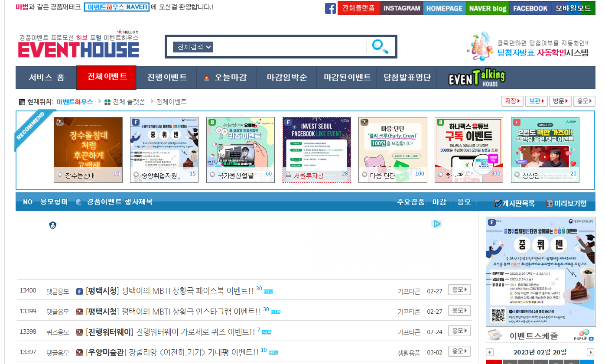The height and width of the screenshot is (364, 605).
Task: Select the 장수돌침대 radio button
Action: tap(60, 175)
